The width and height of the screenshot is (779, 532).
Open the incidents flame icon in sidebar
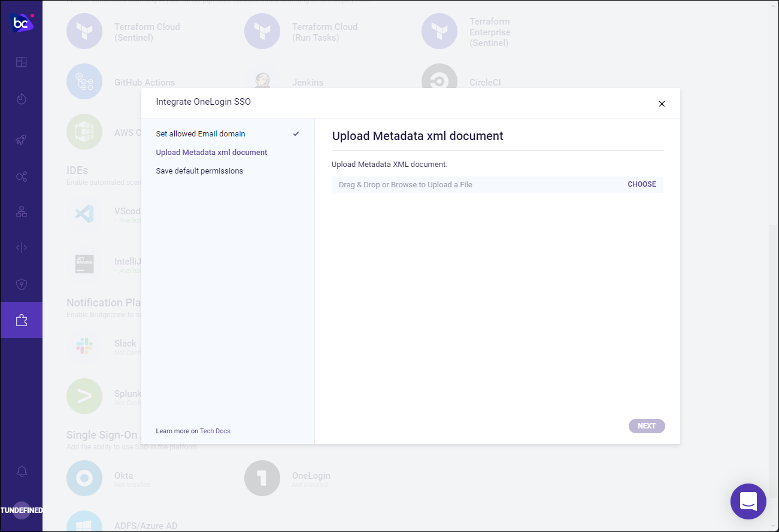click(x=22, y=99)
